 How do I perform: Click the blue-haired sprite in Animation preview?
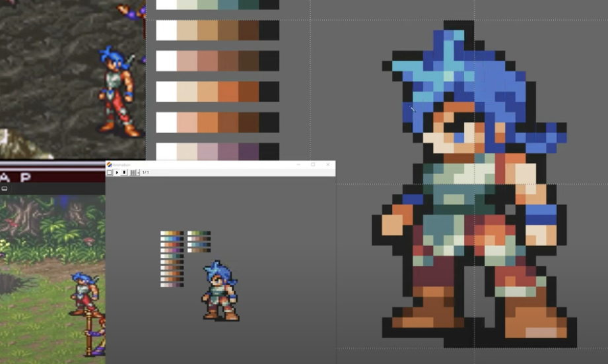point(220,290)
